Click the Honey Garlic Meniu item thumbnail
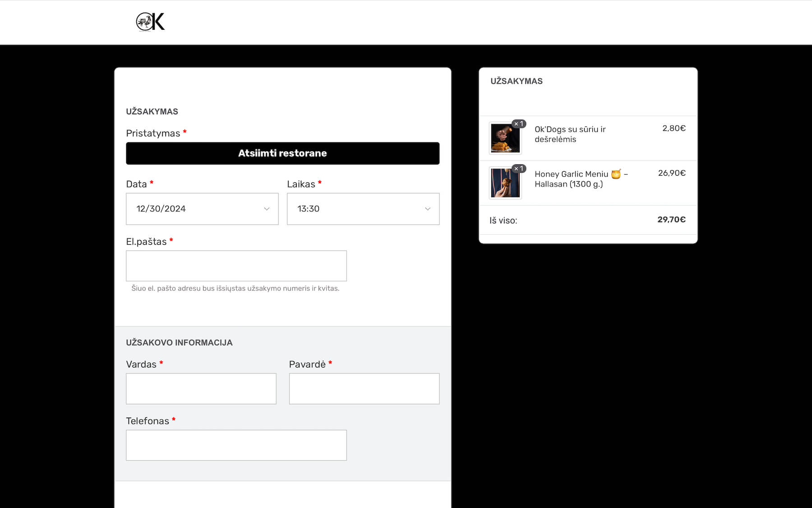812x508 pixels. pyautogui.click(x=505, y=182)
